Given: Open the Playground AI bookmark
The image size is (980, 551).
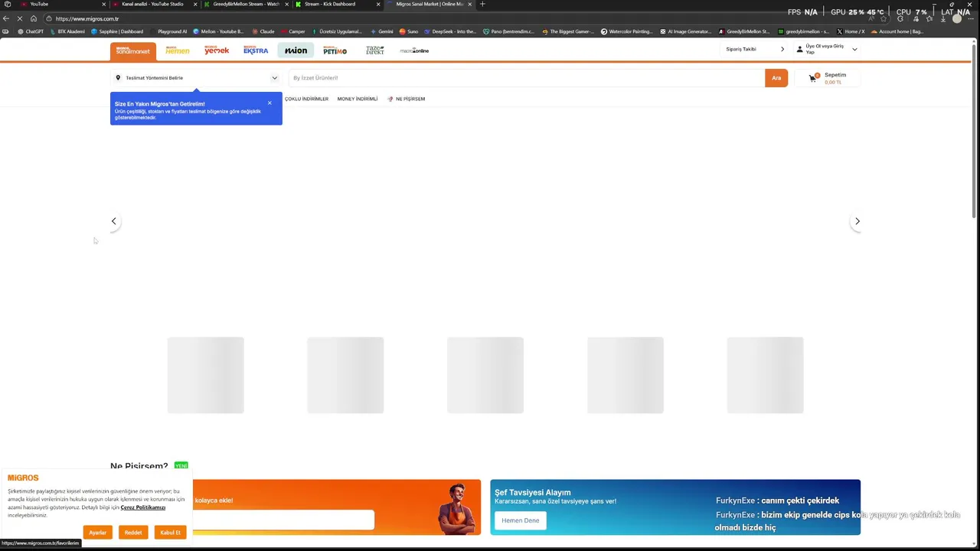Looking at the screenshot, I should click(x=168, y=31).
